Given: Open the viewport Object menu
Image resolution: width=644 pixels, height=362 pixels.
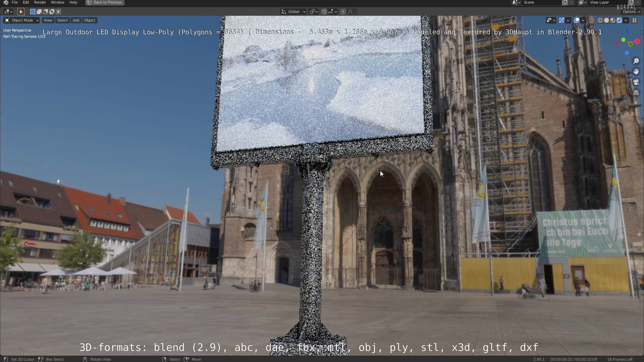Looking at the screenshot, I should pos(90,20).
